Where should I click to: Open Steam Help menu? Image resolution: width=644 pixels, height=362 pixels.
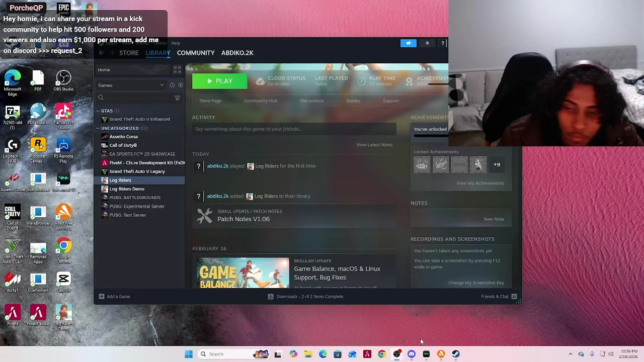click(176, 43)
